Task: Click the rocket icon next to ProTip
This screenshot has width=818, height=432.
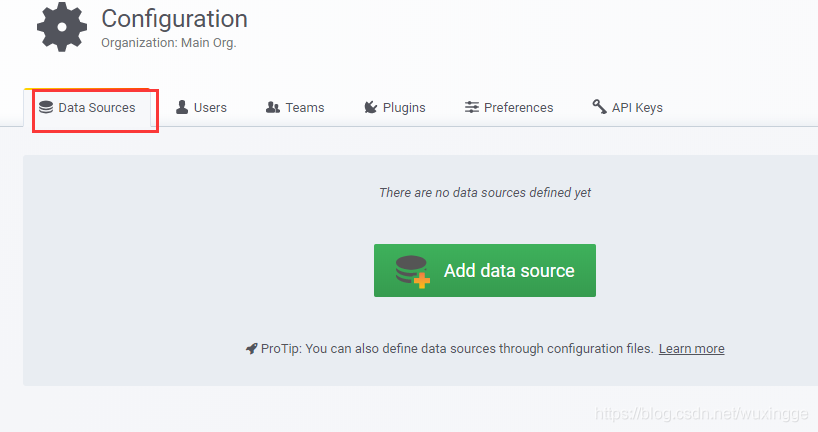Action: pyautogui.click(x=251, y=349)
